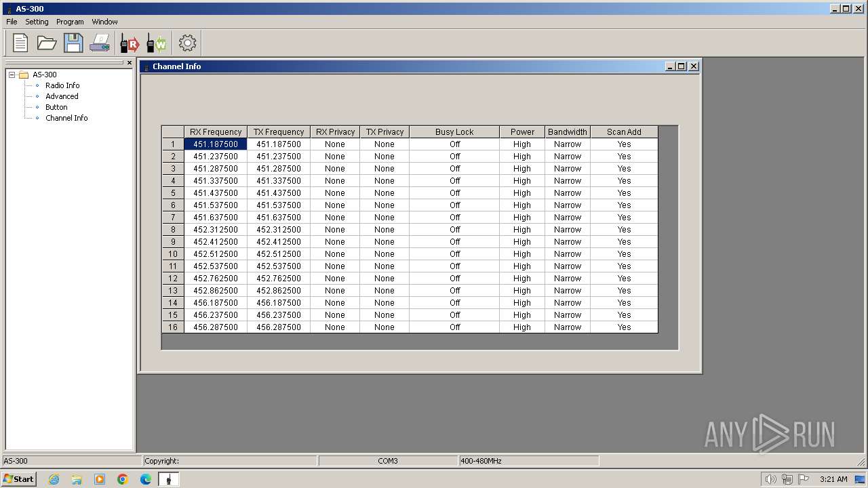Click the volume speaker tray icon
This screenshot has width=868, height=488.
click(770, 479)
